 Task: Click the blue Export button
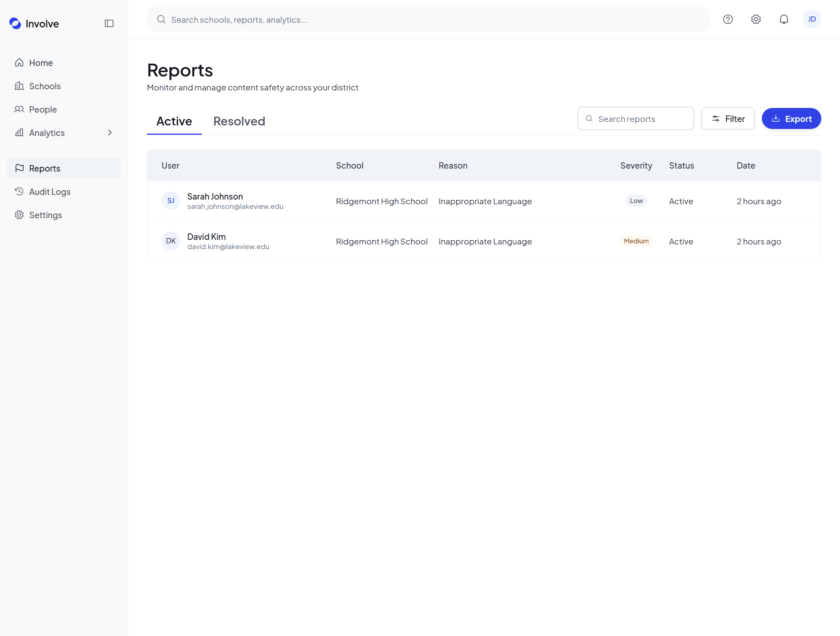click(791, 119)
